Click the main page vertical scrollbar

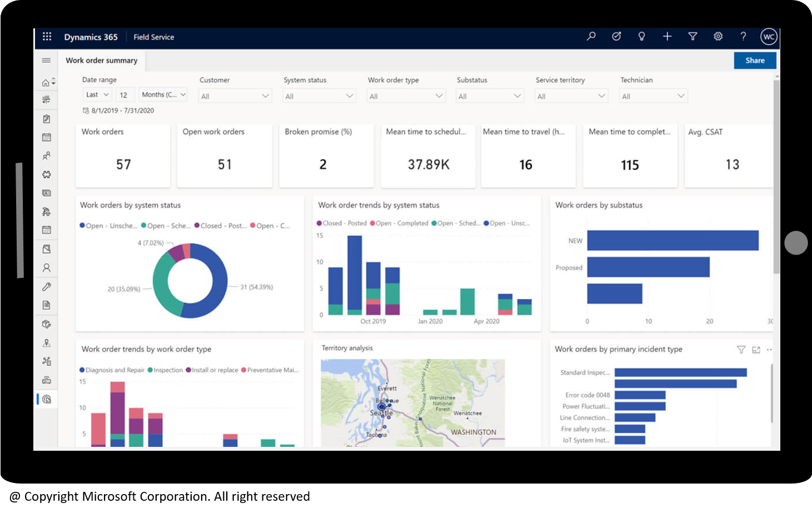tap(776, 177)
